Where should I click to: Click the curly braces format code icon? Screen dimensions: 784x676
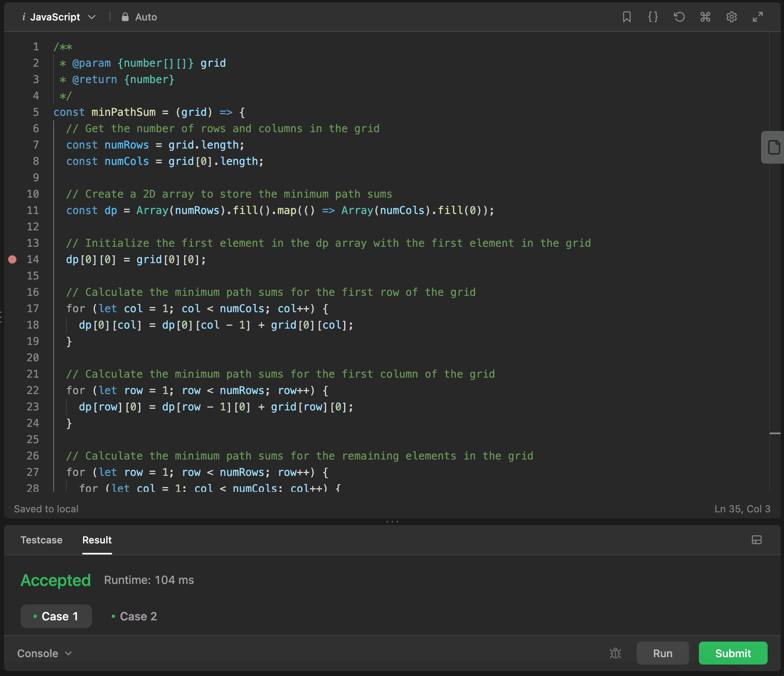[653, 17]
